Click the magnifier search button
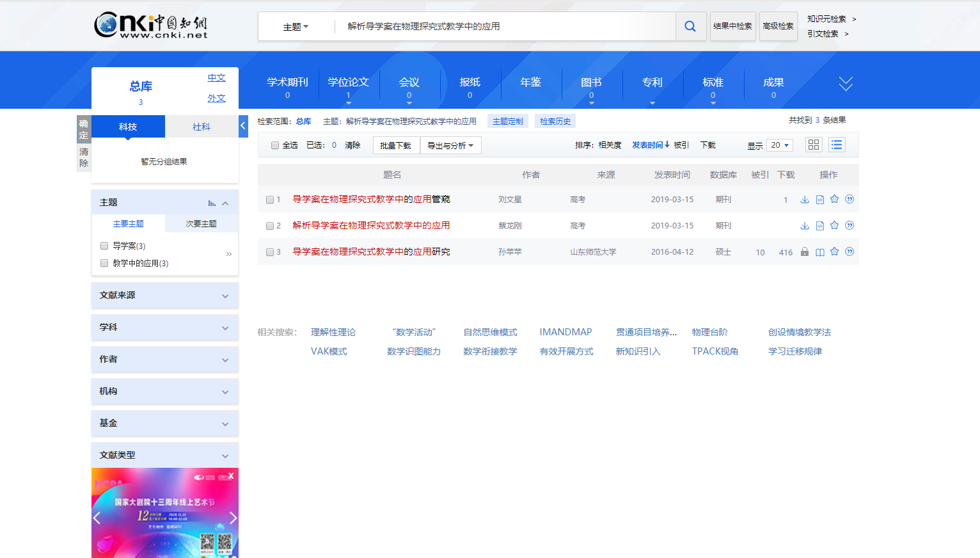This screenshot has height=558, width=980. tap(690, 26)
